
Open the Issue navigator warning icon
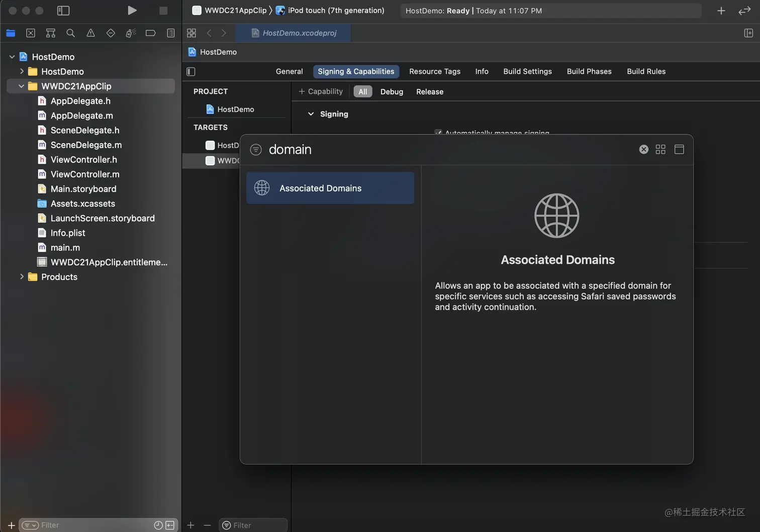click(91, 33)
